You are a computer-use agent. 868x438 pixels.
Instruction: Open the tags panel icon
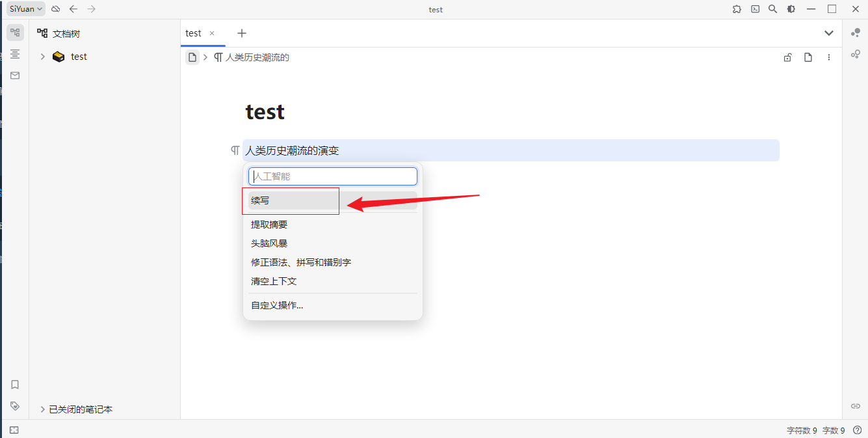tap(15, 405)
